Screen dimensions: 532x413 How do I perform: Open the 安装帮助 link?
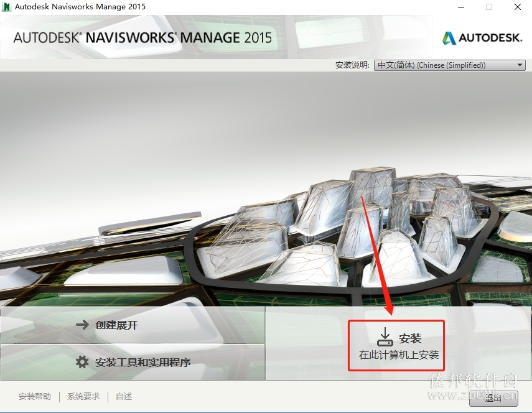(35, 396)
